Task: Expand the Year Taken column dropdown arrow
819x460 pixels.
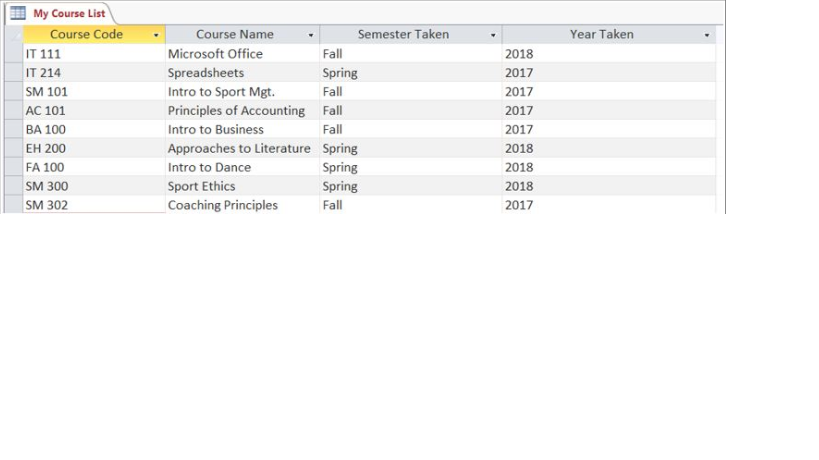Action: 707,35
